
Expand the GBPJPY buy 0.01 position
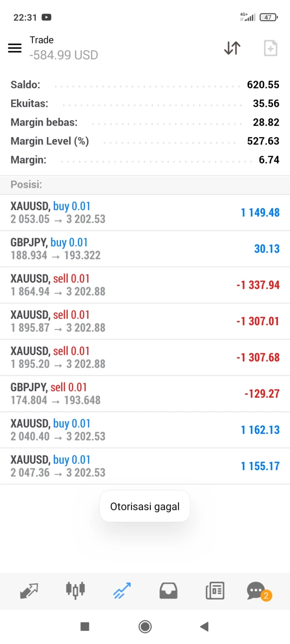pos(145,249)
